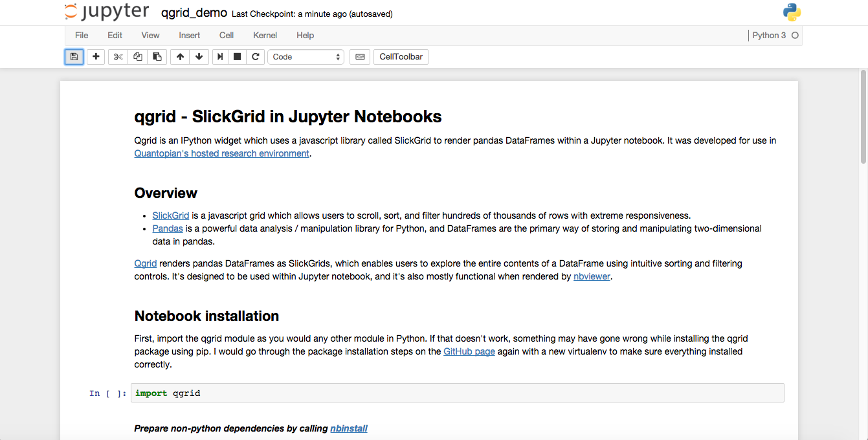Click the Python 3 kernel name
The image size is (868, 440).
769,36
